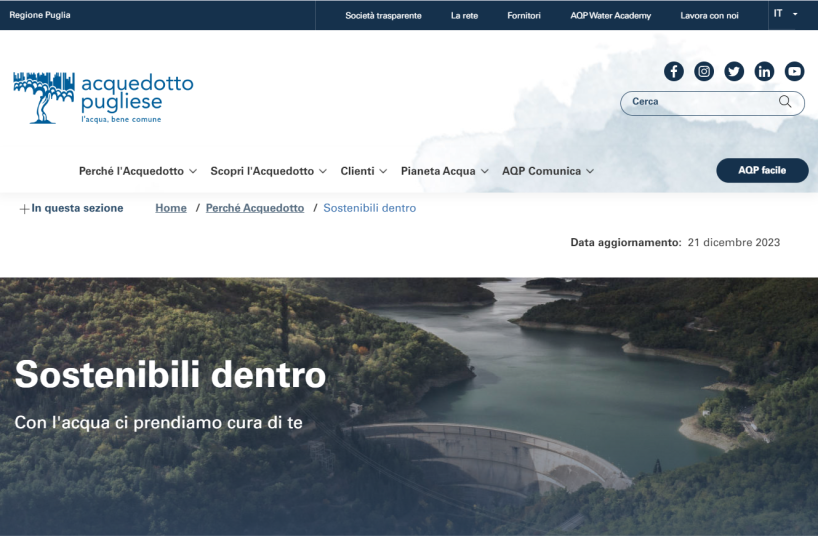Expand the AQP Comunica menu
818x539 pixels.
(548, 171)
